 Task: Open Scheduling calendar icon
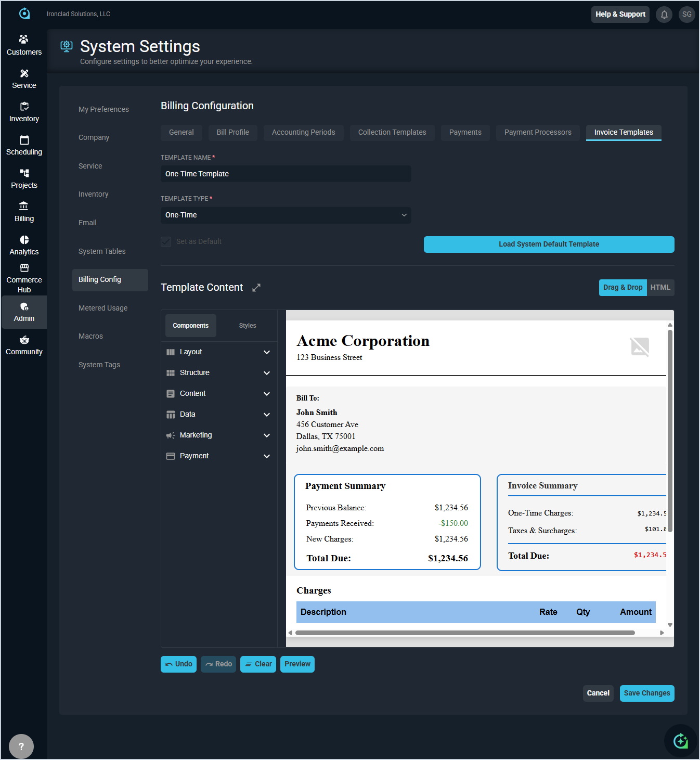[x=24, y=140]
